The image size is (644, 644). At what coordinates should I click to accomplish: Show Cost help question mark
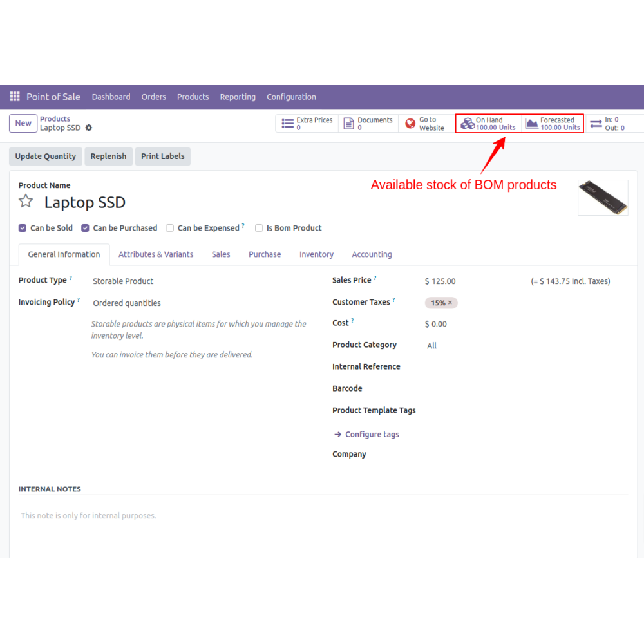[352, 321]
